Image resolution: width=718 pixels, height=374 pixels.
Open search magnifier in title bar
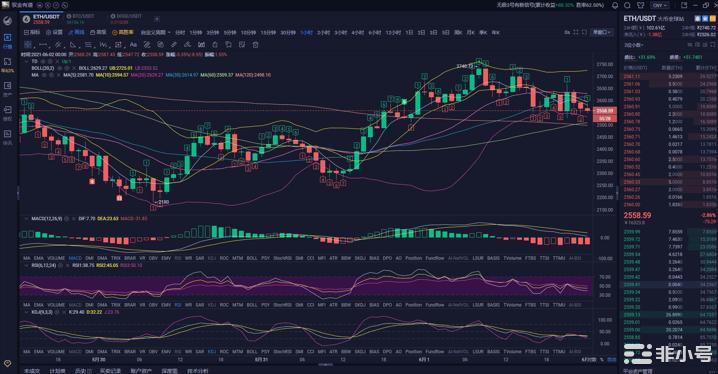(628, 5)
